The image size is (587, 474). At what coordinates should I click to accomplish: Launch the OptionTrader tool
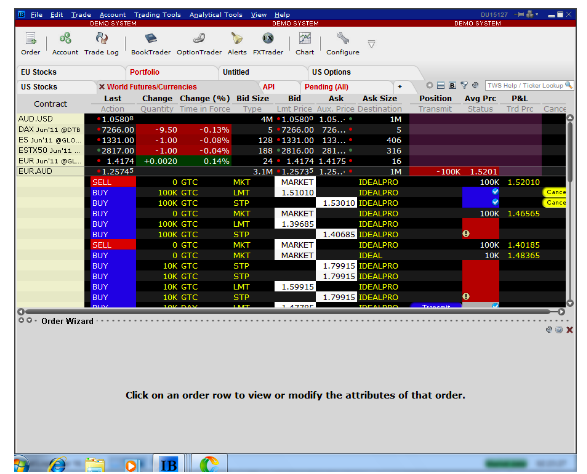[x=199, y=44]
